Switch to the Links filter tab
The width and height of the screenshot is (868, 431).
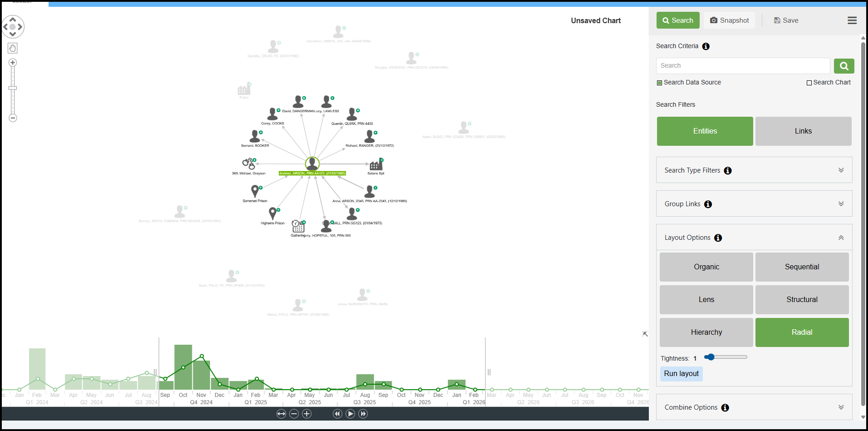(803, 131)
